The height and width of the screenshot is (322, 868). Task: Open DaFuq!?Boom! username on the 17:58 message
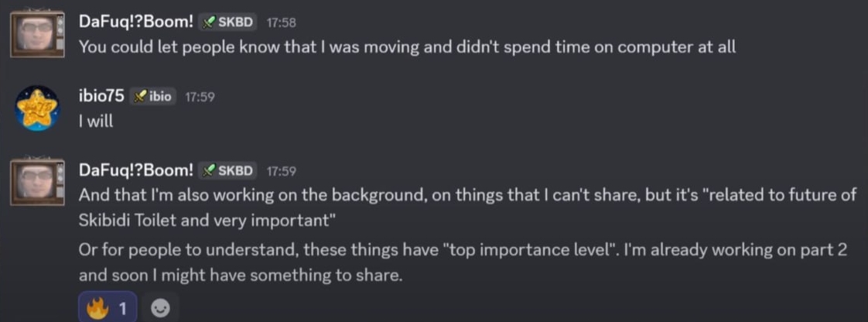pyautogui.click(x=136, y=22)
